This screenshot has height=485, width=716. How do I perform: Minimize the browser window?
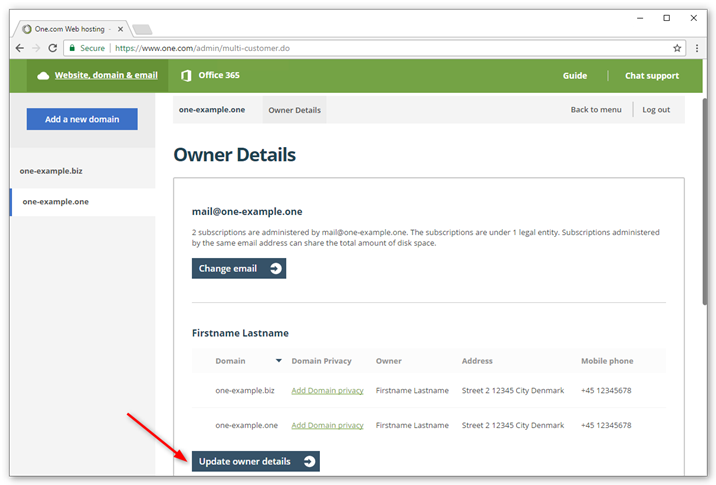click(640, 18)
